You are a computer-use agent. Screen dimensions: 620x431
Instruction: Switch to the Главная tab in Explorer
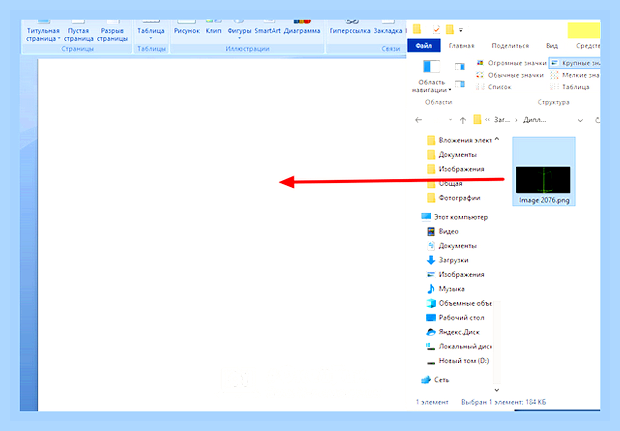[461, 45]
